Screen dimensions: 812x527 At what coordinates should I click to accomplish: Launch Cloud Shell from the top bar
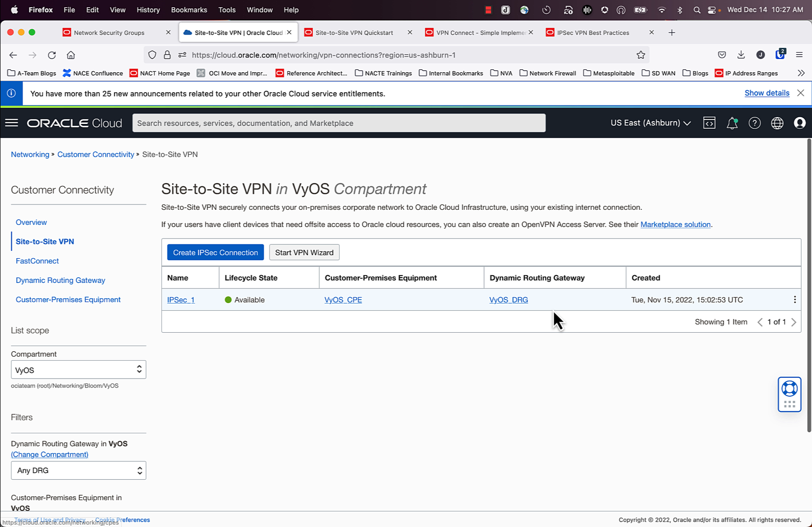point(709,123)
